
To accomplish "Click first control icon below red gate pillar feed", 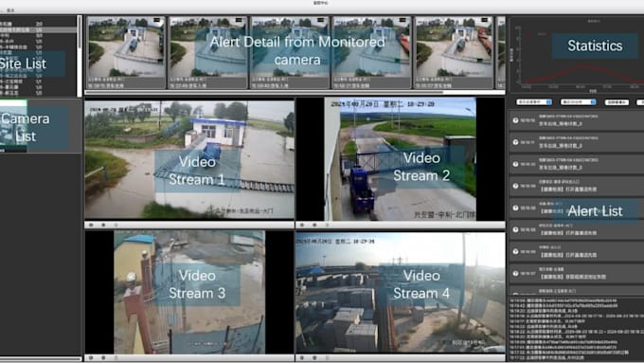I will (91, 358).
